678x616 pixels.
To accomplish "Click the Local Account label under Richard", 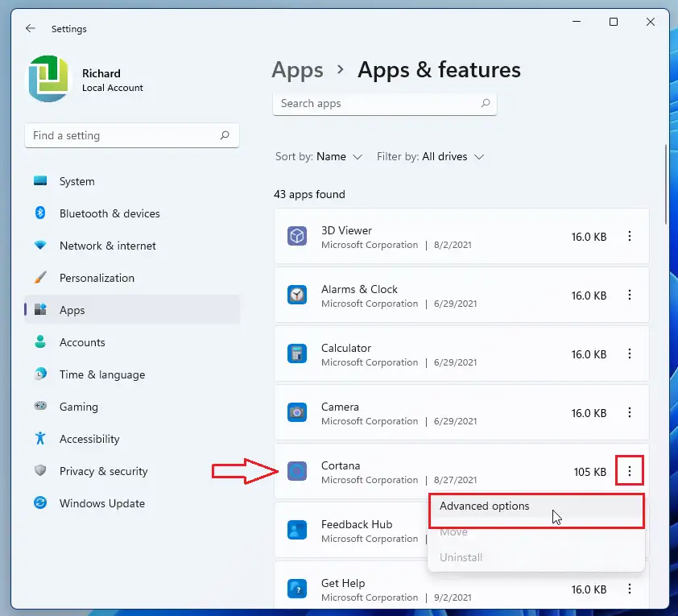I will (x=113, y=88).
